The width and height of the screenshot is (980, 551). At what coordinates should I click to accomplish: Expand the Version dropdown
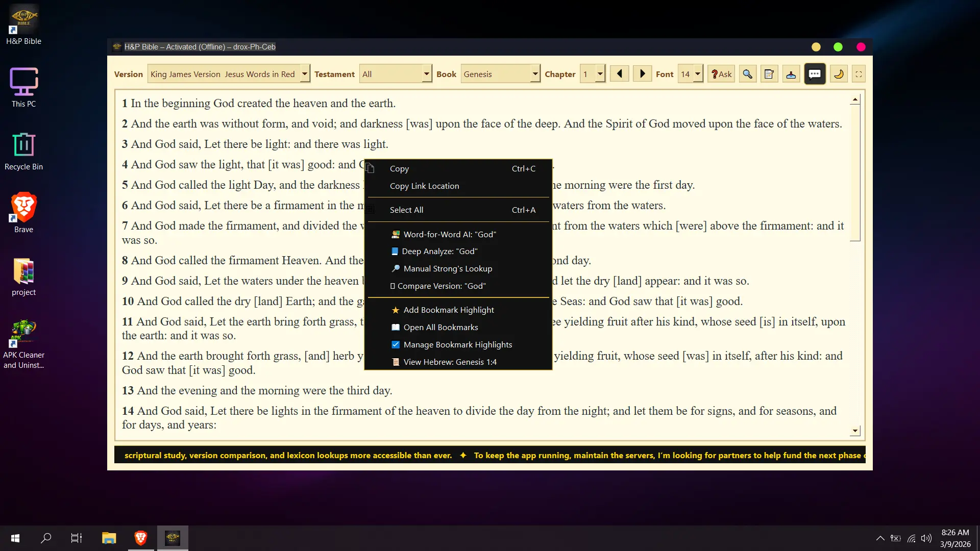(305, 74)
